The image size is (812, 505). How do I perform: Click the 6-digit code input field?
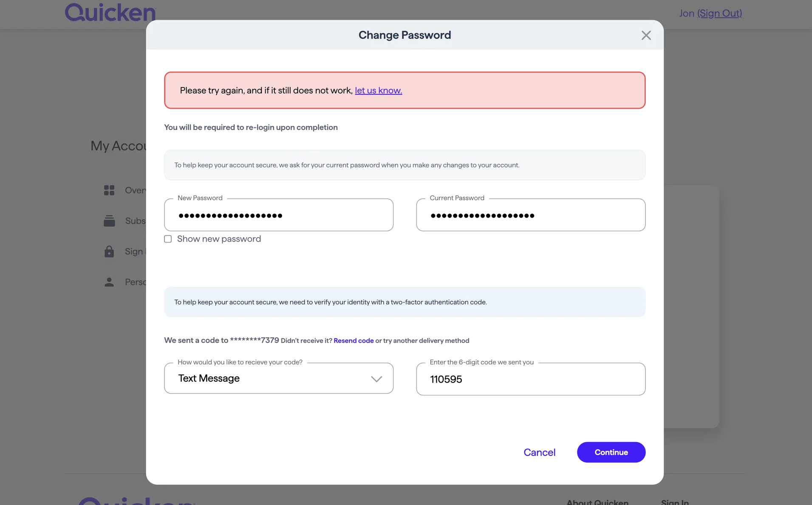(x=531, y=379)
